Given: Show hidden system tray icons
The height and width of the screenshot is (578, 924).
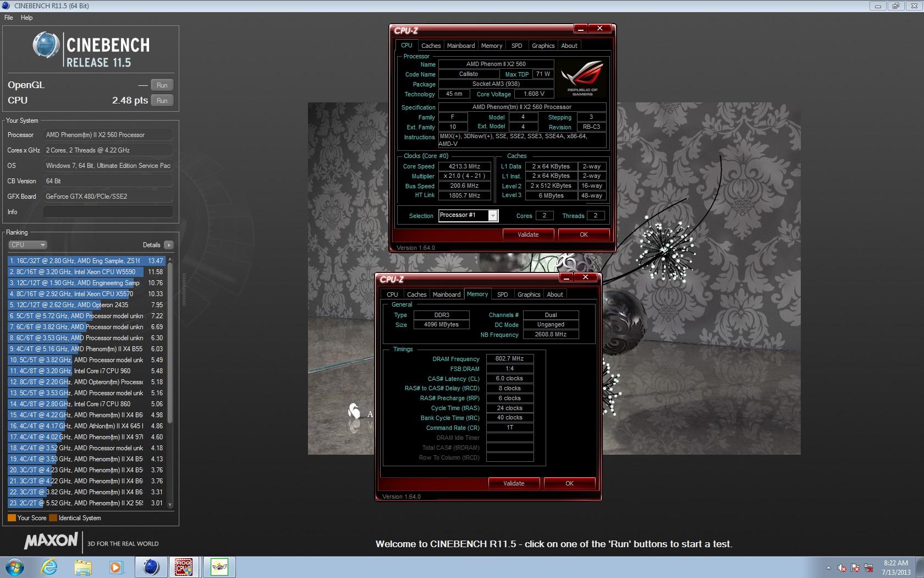Looking at the screenshot, I should coord(828,568).
